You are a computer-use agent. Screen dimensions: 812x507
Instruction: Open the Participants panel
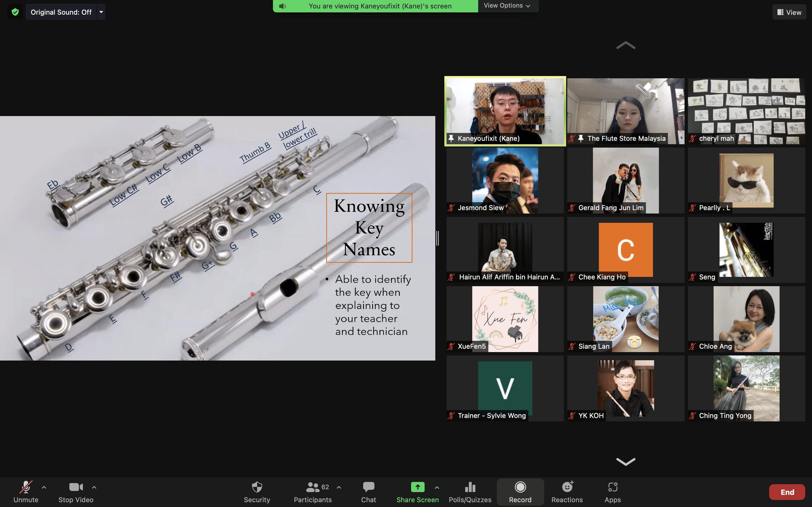(312, 492)
